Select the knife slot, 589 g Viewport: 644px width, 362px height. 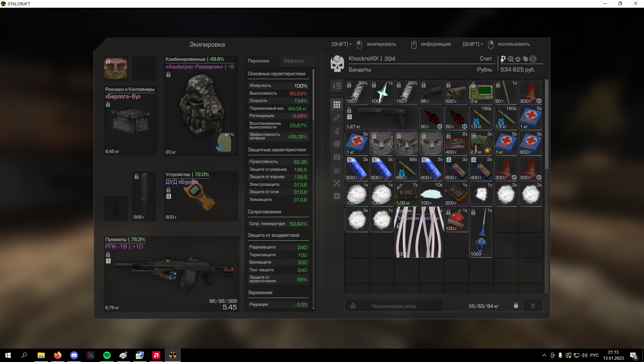[x=144, y=196]
